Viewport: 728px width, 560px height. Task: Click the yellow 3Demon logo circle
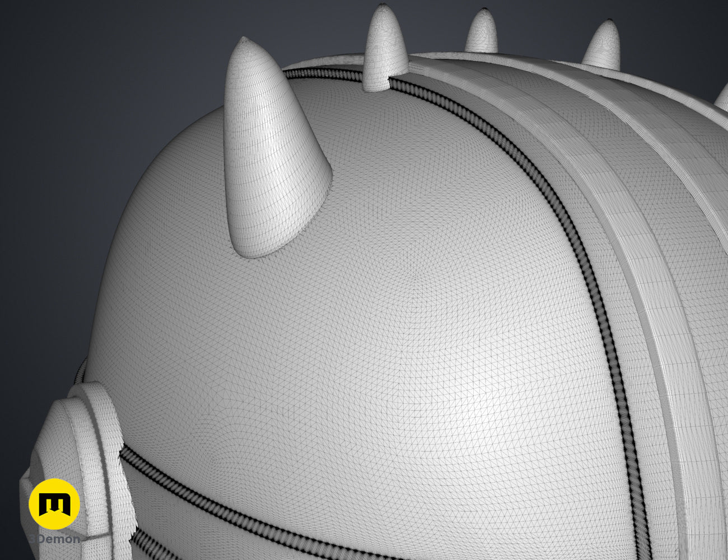[54, 504]
